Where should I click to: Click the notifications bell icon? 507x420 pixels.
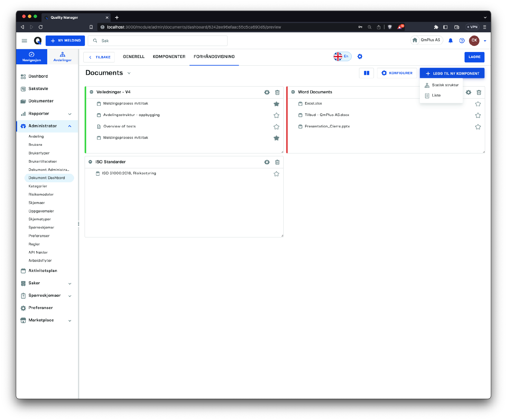pos(450,41)
